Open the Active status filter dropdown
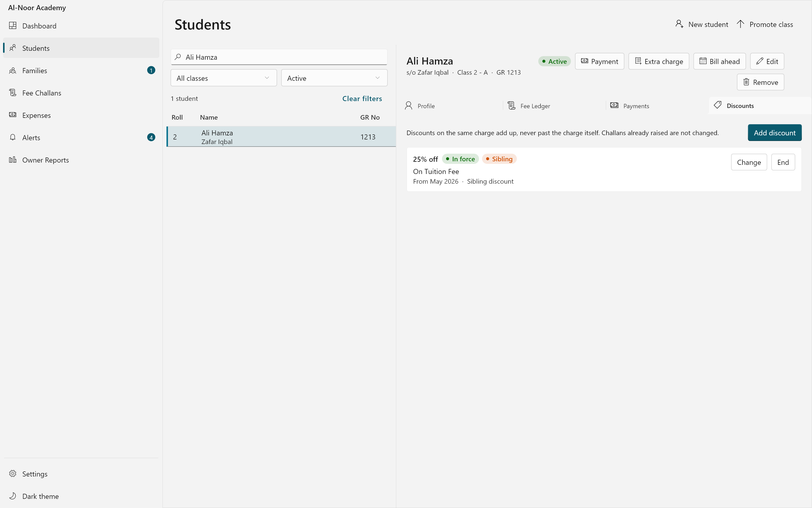The width and height of the screenshot is (812, 508). click(334, 78)
